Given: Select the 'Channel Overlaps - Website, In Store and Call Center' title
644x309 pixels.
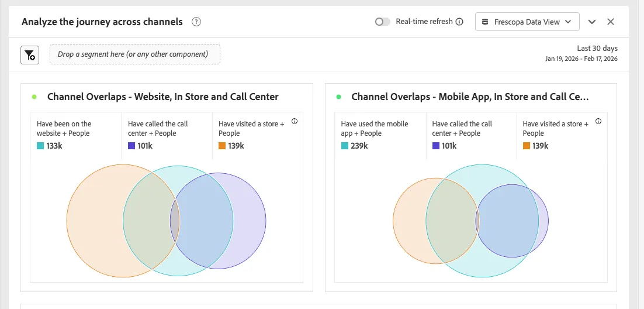Looking at the screenshot, I should pyautogui.click(x=163, y=97).
